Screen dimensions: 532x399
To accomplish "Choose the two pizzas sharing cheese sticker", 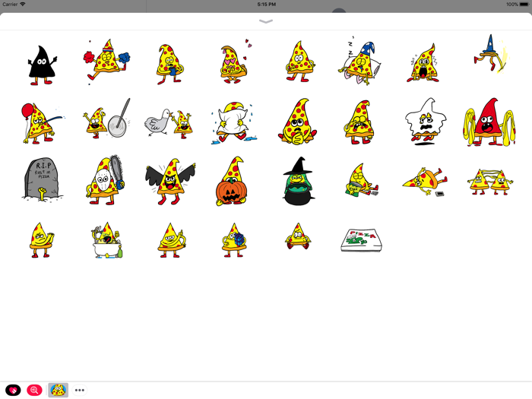I will click(490, 182).
